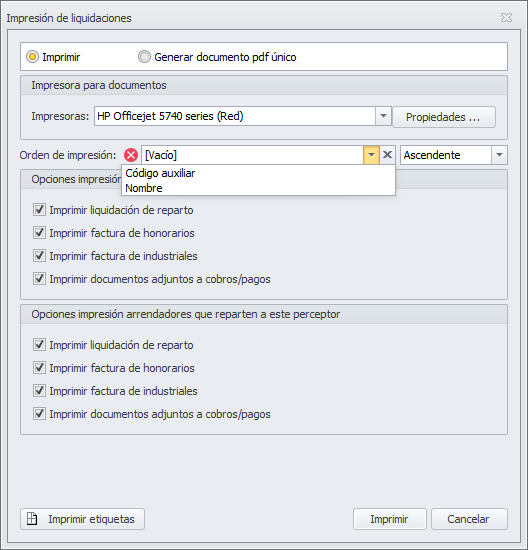Click the red error icon beside Orden de impresión
The height and width of the screenshot is (550, 528).
tap(131, 155)
